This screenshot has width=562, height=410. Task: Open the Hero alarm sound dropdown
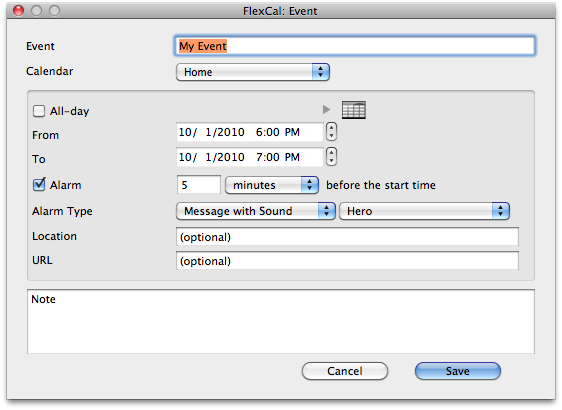[x=424, y=211]
